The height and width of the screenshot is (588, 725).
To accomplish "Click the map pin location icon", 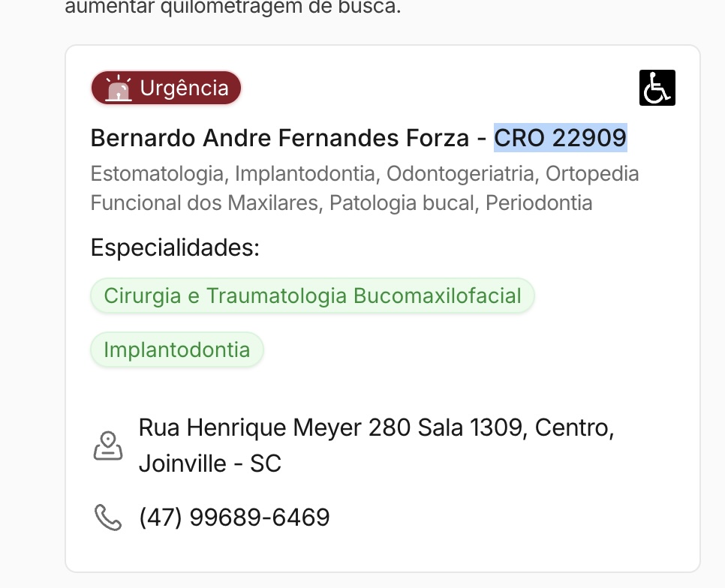I will point(108,445).
